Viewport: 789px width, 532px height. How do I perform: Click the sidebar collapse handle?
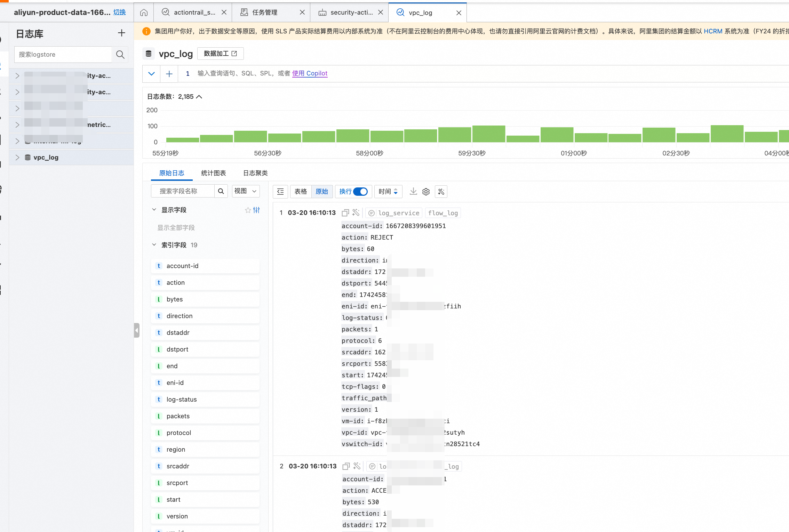coord(137,330)
